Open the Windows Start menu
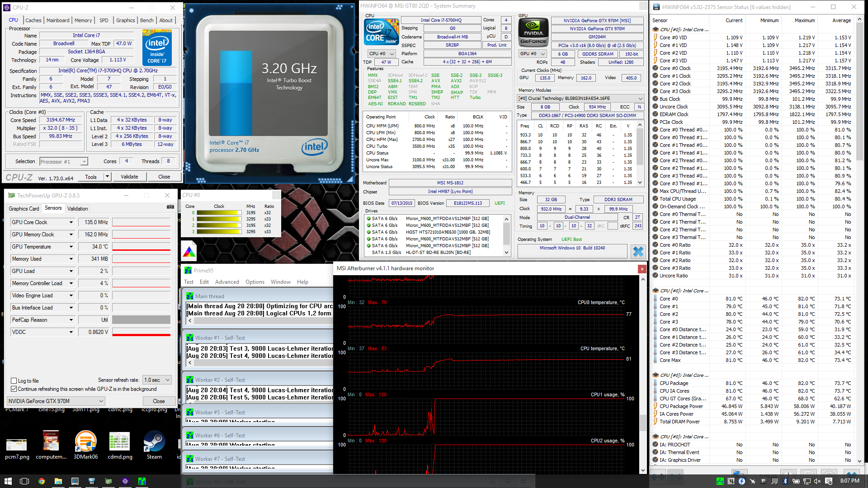868x488 pixels. (8, 481)
